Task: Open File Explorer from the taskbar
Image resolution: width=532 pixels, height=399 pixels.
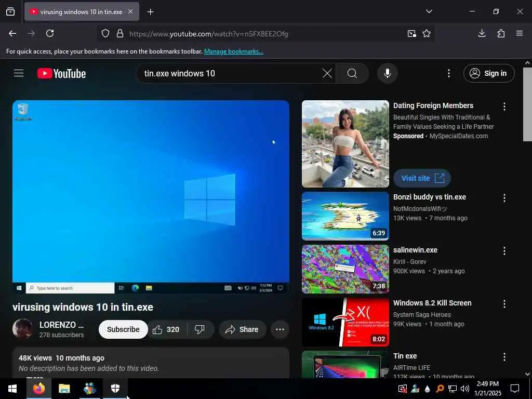Action: pos(64,389)
